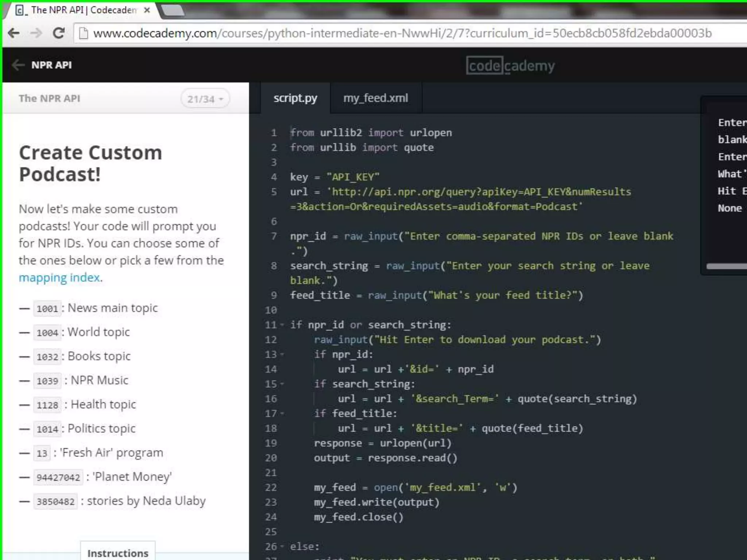Image resolution: width=747 pixels, height=560 pixels.
Task: Click the response = urlopen(url) line
Action: 383,443
